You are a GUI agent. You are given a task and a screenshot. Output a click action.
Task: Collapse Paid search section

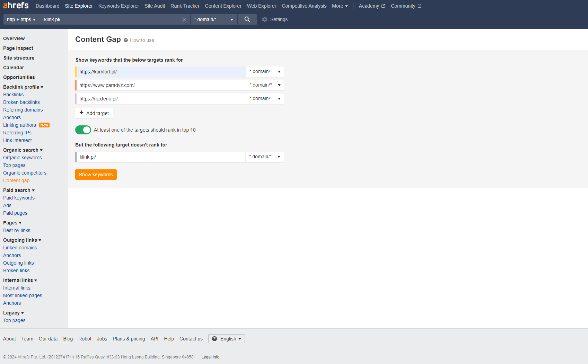pos(19,190)
